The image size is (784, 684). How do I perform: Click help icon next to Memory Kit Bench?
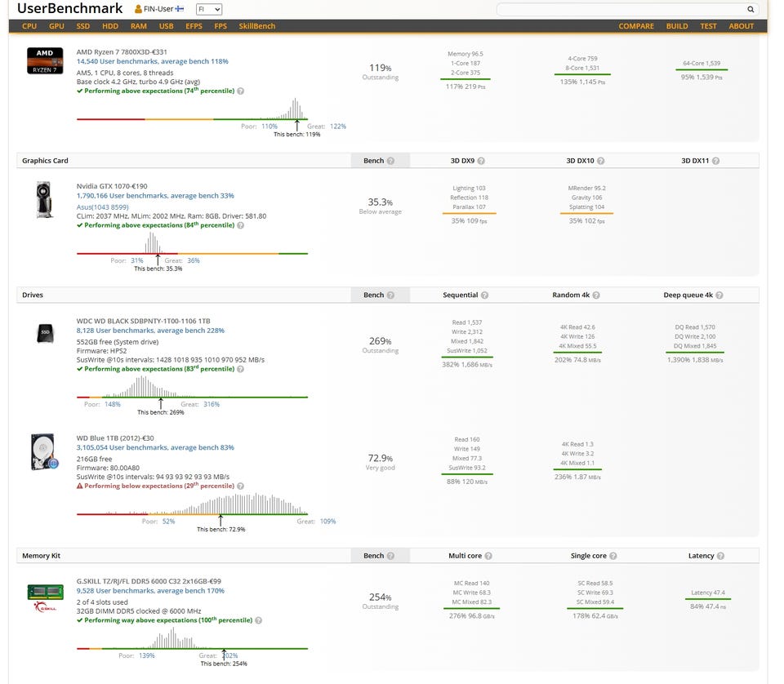tap(391, 556)
